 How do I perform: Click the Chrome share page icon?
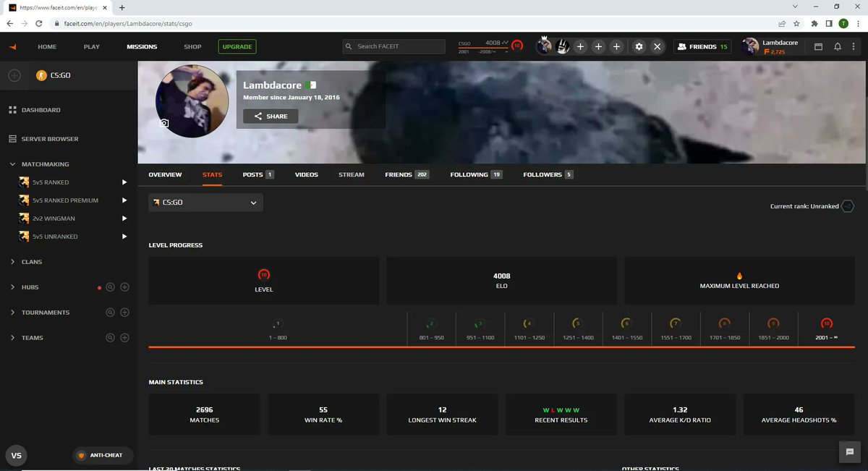[783, 23]
